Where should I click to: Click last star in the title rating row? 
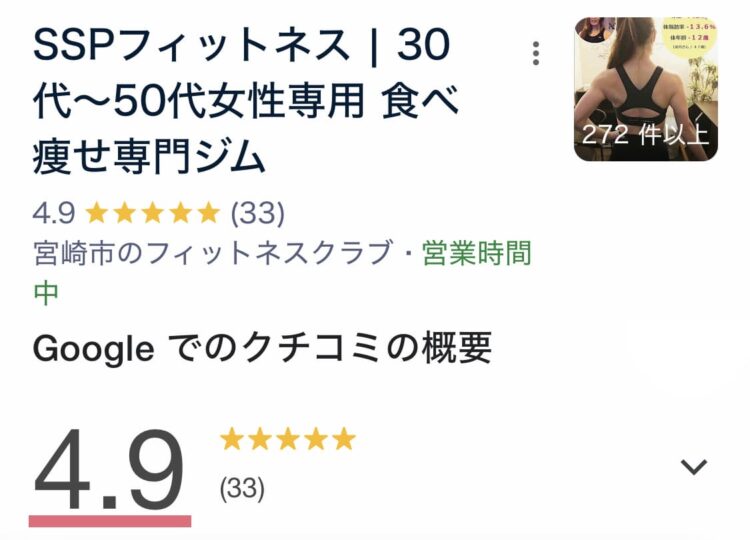click(x=208, y=212)
